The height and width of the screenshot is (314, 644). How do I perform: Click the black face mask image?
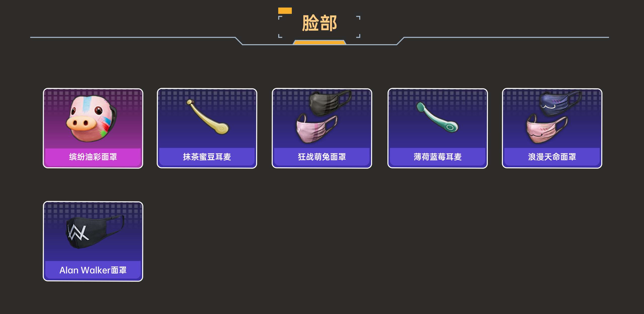330,103
